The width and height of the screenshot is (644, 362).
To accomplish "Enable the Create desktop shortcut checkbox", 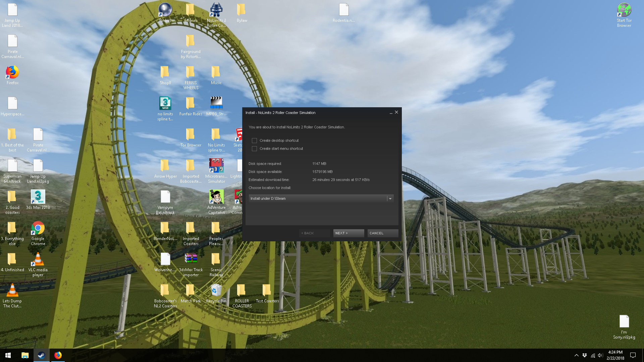I will click(x=254, y=141).
